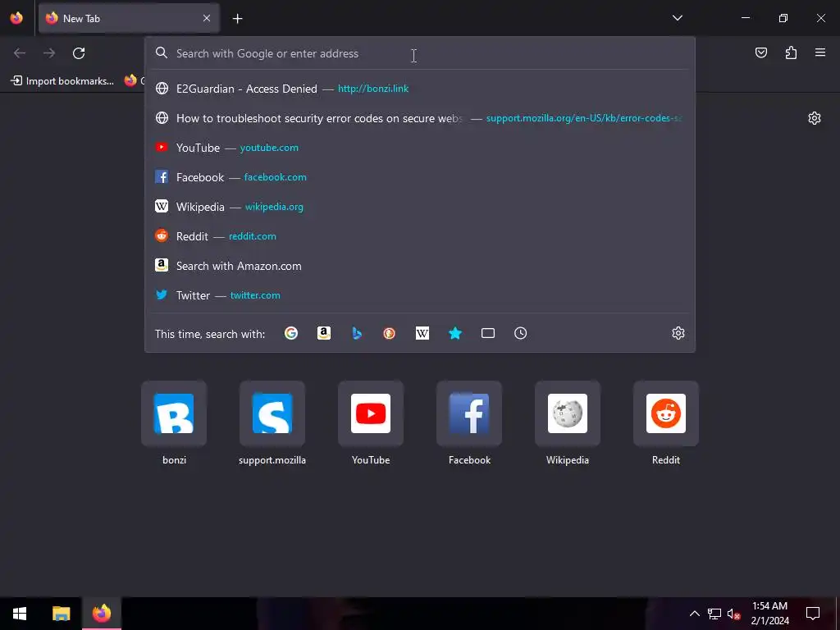Screen dimensions: 840x630
Task: Open the Extensions puzzle icon
Action: click(x=791, y=52)
